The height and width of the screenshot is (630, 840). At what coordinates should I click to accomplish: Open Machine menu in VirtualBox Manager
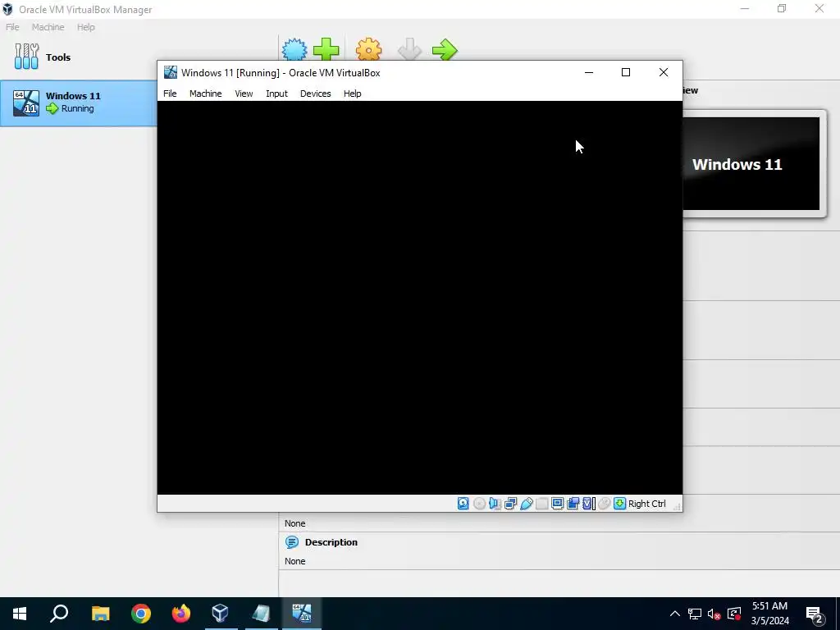click(x=48, y=27)
